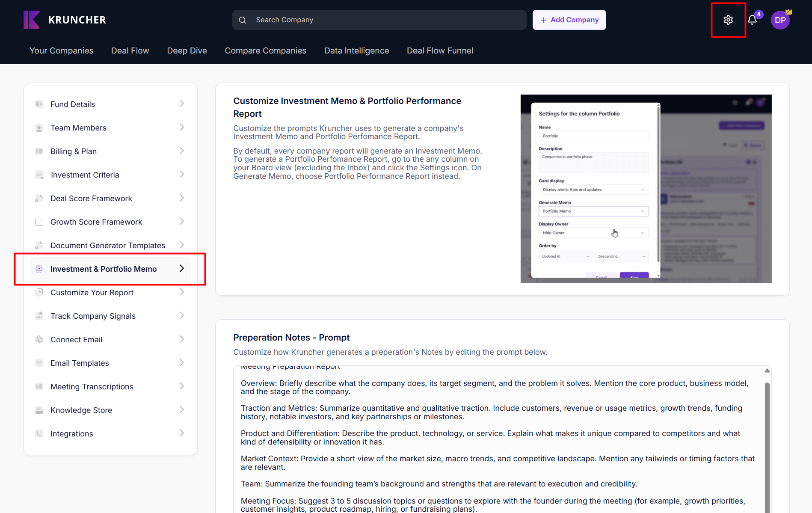Click the Add Company button
This screenshot has height=513, width=812.
click(x=569, y=20)
